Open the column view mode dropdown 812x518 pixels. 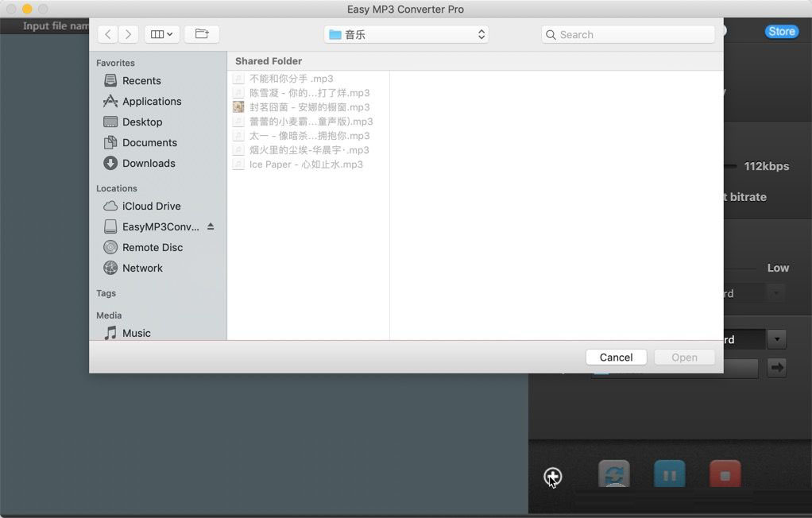coord(161,34)
